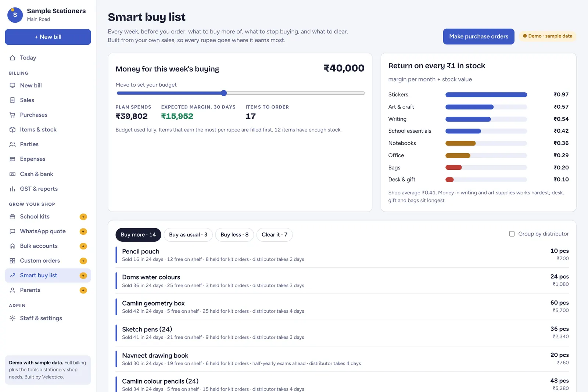The image size is (588, 392).
Task: Click the yellow badge beside School kits
Action: [83, 217]
